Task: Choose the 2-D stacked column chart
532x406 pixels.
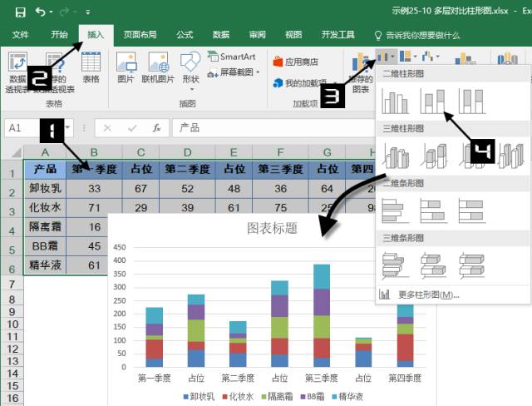Action: pyautogui.click(x=433, y=101)
